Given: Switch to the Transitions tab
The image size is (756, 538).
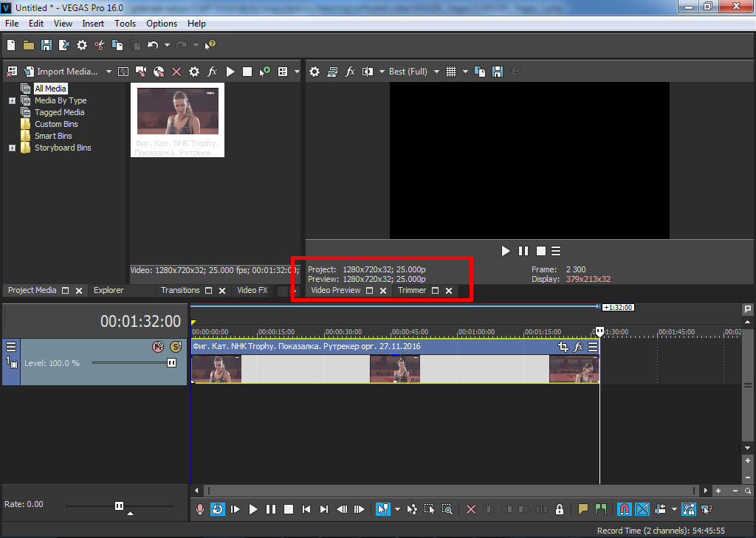Looking at the screenshot, I should [x=180, y=290].
